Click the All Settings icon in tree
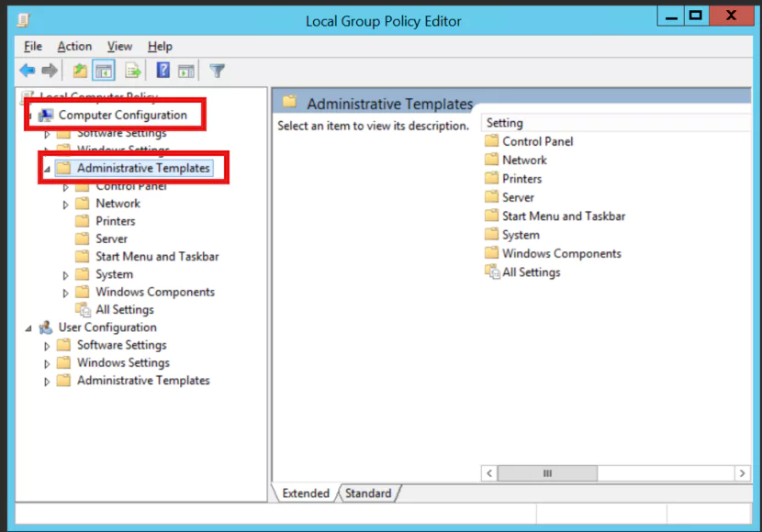 point(84,310)
